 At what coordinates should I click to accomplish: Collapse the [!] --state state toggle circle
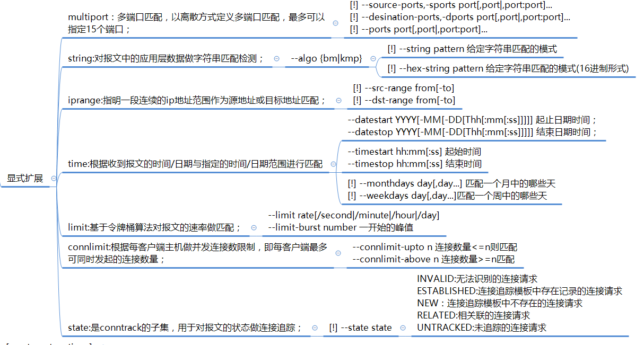403,328
